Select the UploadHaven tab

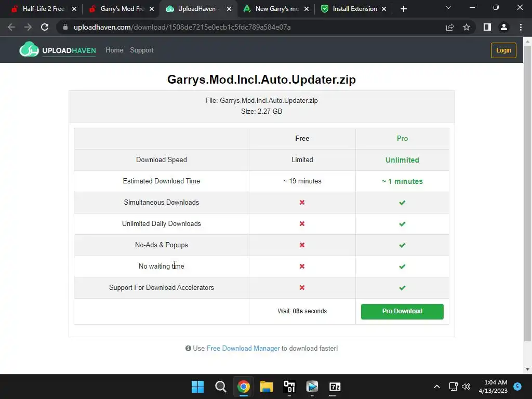pyautogui.click(x=199, y=9)
